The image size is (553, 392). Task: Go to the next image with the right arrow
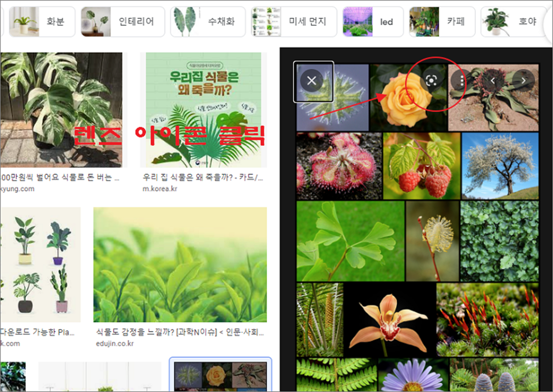pyautogui.click(x=523, y=81)
